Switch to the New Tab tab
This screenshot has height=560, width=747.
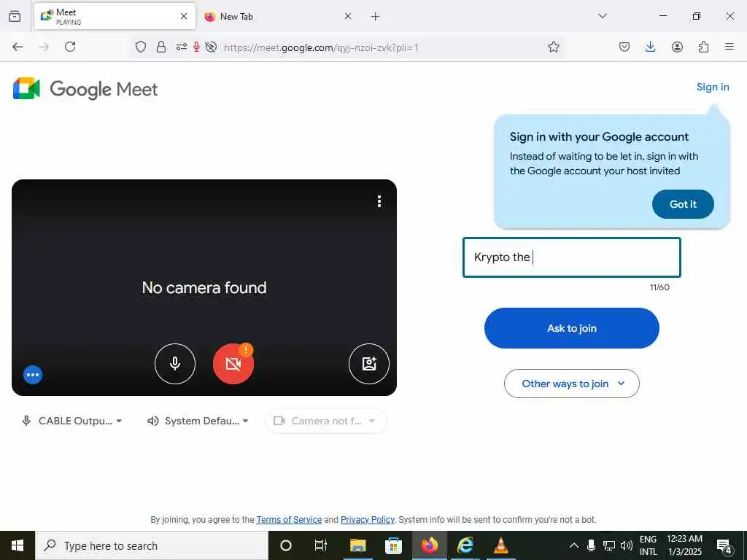pyautogui.click(x=278, y=17)
